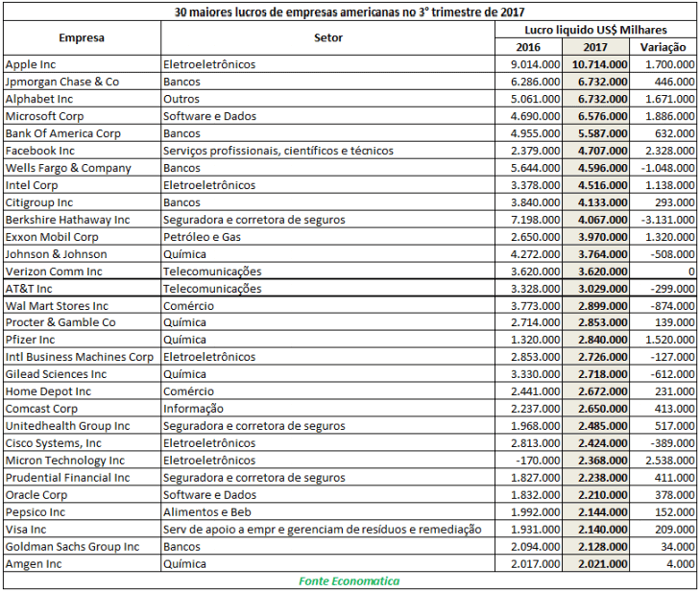Click the 'Fonte Economatica' source text
The width and height of the screenshot is (700, 592).
tap(350, 580)
